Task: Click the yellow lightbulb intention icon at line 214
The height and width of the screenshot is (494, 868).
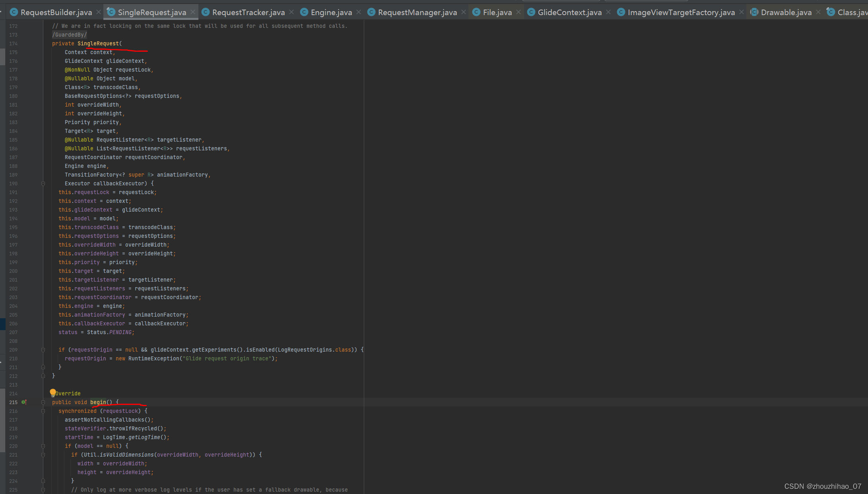Action: click(53, 393)
